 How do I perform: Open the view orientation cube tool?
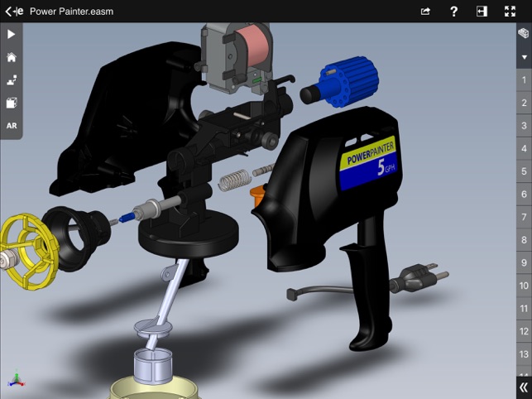[11, 103]
